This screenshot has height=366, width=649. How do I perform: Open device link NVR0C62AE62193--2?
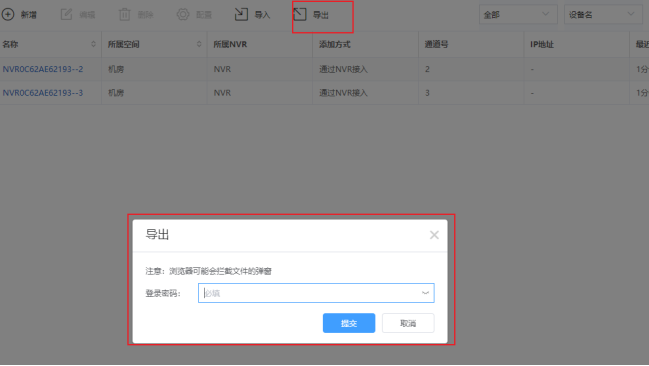point(43,69)
